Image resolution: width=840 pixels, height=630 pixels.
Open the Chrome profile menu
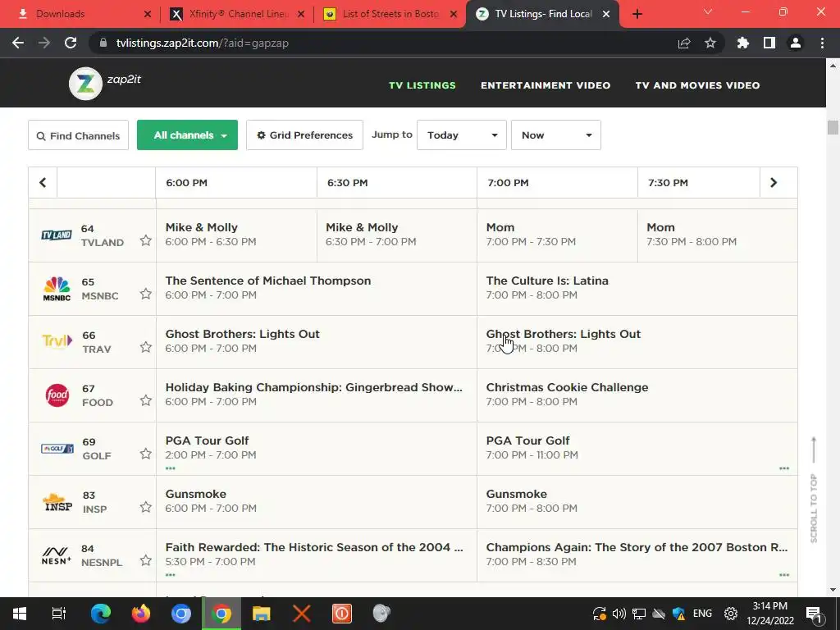[x=796, y=43]
